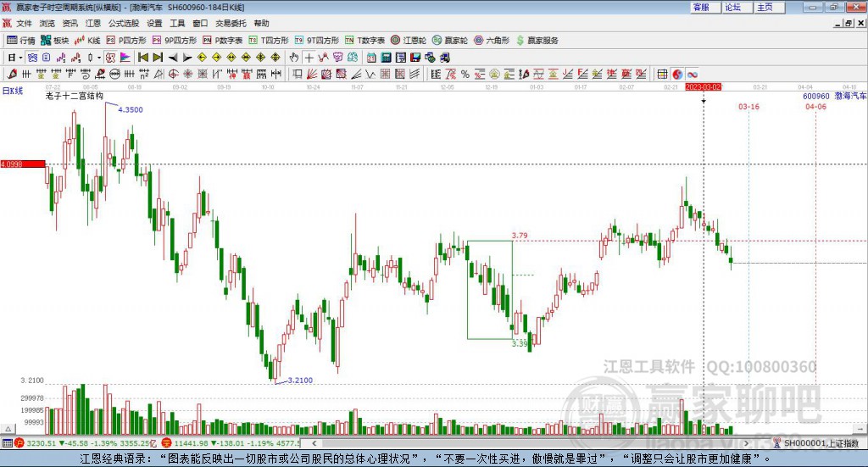Jump to first bar icon

point(142,58)
